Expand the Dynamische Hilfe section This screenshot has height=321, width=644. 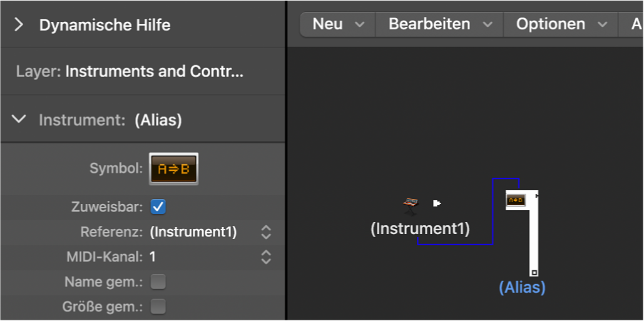tap(19, 25)
